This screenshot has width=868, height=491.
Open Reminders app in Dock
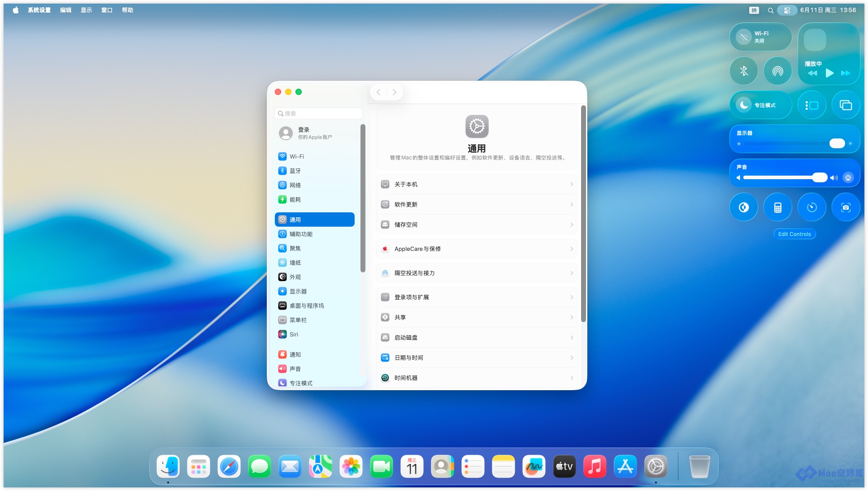click(473, 466)
